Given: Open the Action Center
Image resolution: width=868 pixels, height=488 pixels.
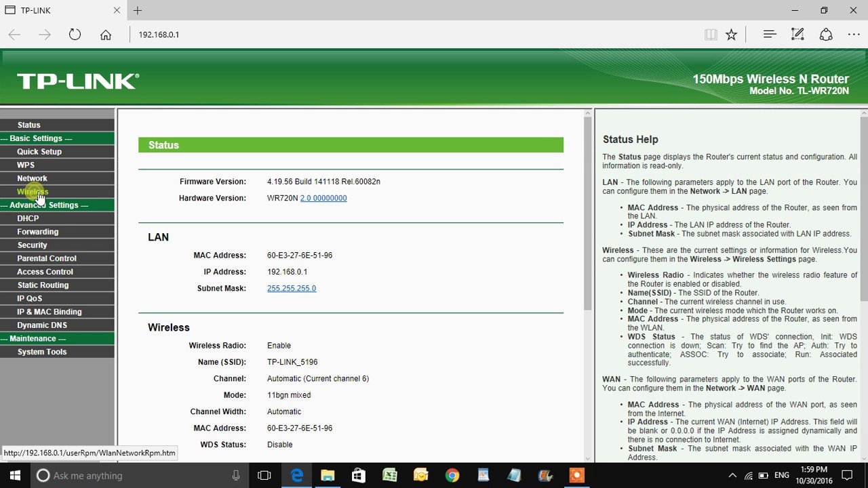Looking at the screenshot, I should click(x=847, y=475).
